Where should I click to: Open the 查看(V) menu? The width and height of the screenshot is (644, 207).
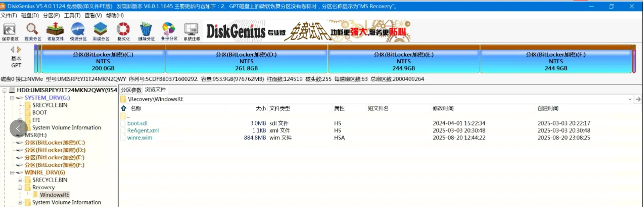pyautogui.click(x=93, y=15)
